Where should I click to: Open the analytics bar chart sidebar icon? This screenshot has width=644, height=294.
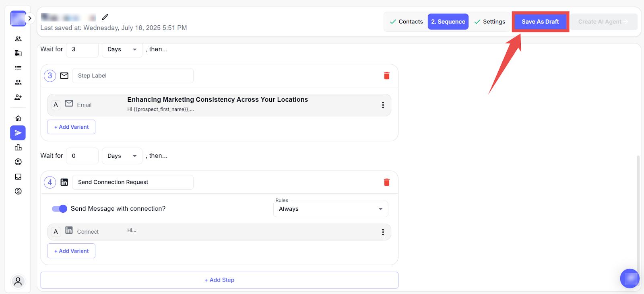(x=18, y=148)
